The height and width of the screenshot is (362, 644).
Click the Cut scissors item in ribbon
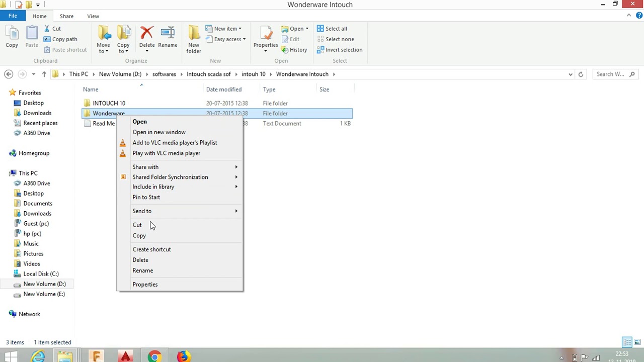click(52, 29)
